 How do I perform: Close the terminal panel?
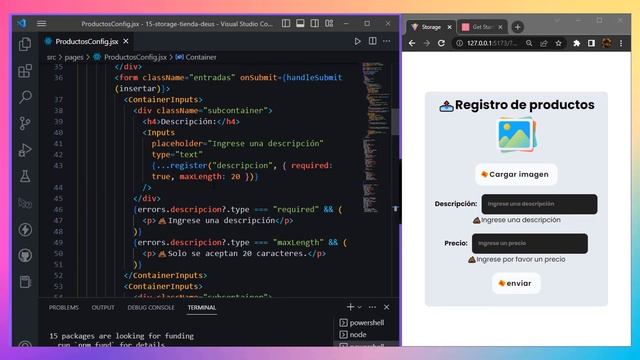pos(387,307)
